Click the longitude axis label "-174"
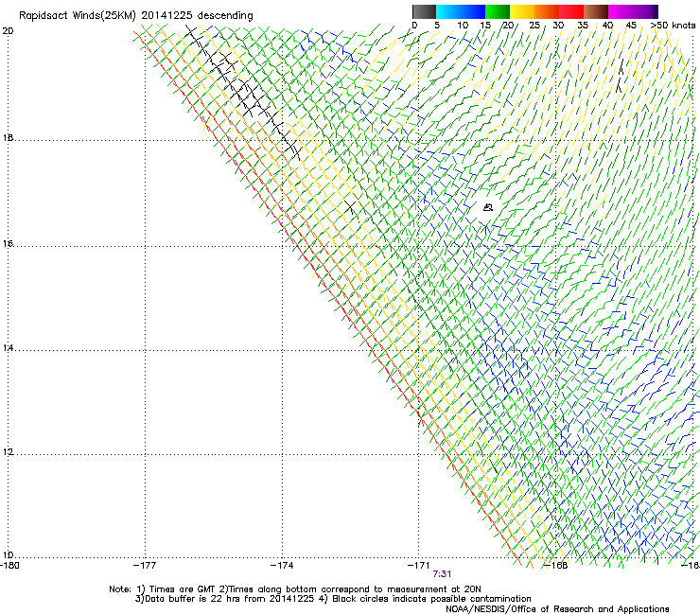 click(282, 566)
